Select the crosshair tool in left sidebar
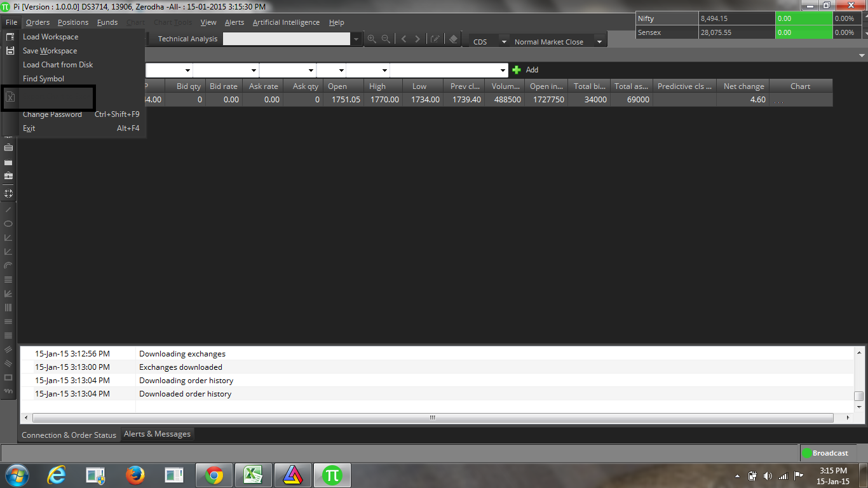This screenshot has height=488, width=868. (9, 193)
